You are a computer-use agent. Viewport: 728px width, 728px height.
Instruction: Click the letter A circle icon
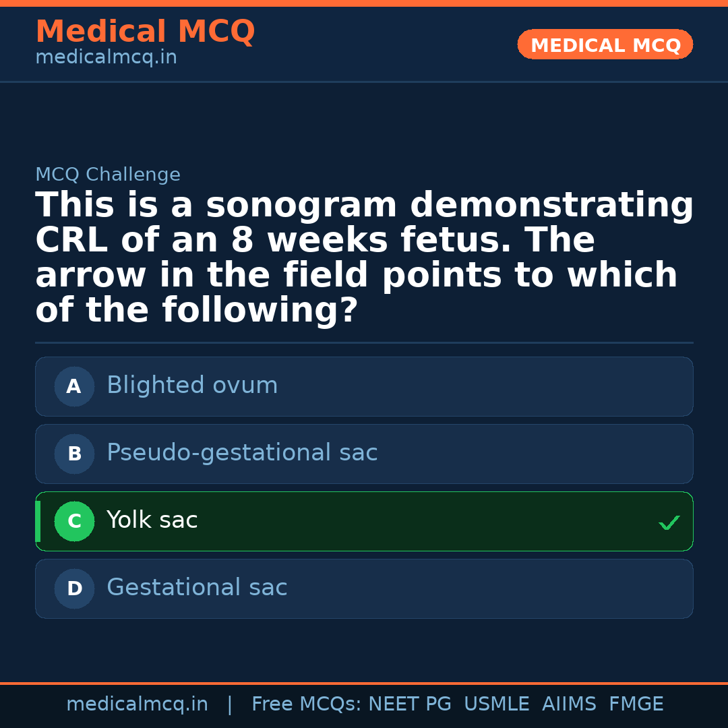click(x=74, y=386)
